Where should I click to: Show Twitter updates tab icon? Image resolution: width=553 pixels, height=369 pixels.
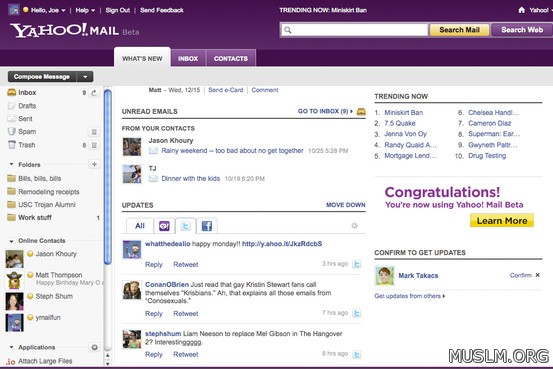click(186, 226)
